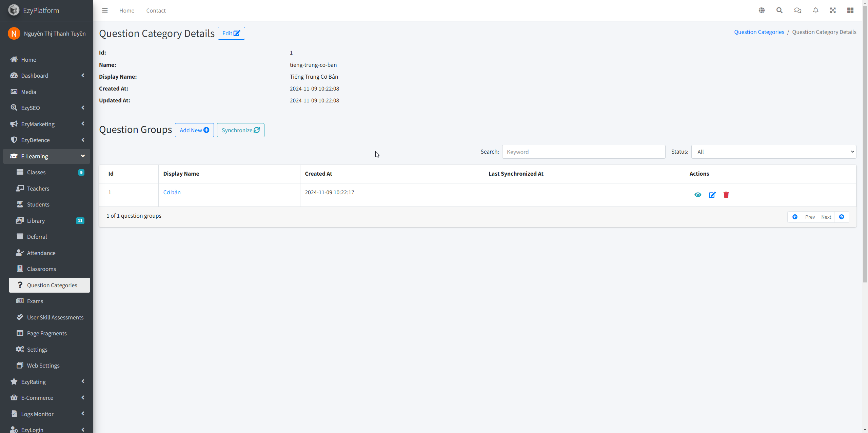Click the pencil edit icon in Actions column
Screen dimensions: 868x433
coord(712,195)
